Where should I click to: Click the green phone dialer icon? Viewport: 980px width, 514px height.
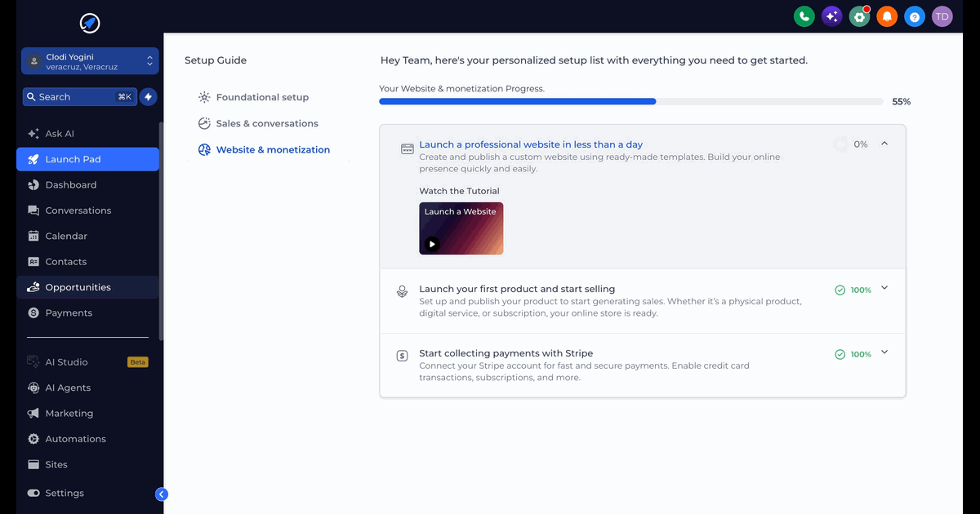click(x=804, y=16)
